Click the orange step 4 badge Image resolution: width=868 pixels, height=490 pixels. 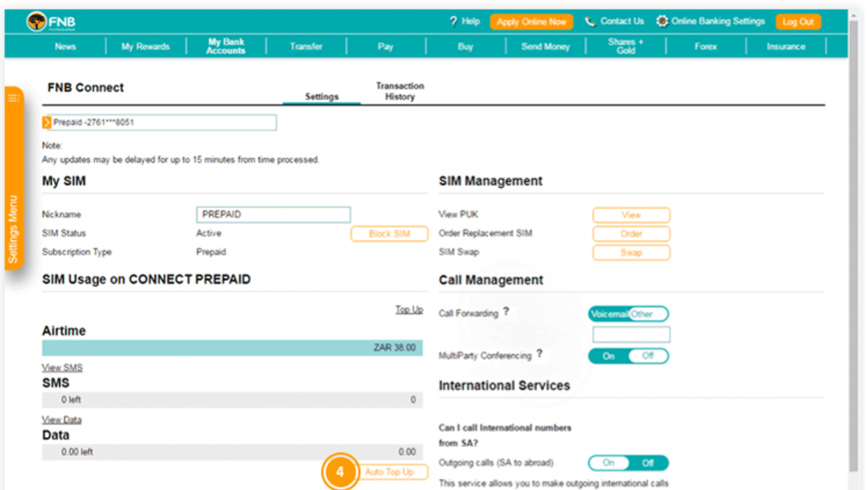point(341,471)
